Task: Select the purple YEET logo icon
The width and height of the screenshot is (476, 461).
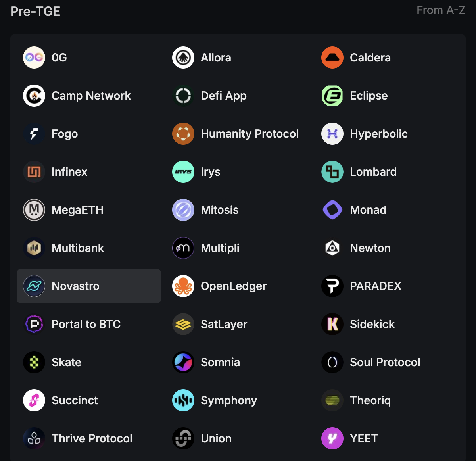Action: tap(332, 438)
